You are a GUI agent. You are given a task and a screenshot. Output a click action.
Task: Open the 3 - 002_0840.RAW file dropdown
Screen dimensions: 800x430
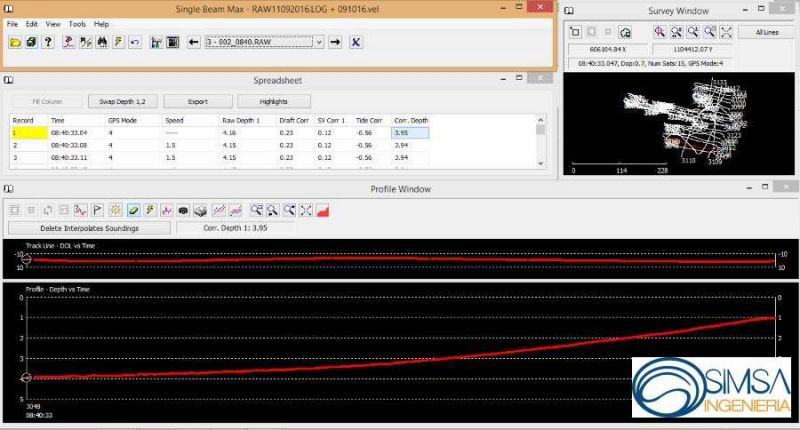[x=319, y=42]
